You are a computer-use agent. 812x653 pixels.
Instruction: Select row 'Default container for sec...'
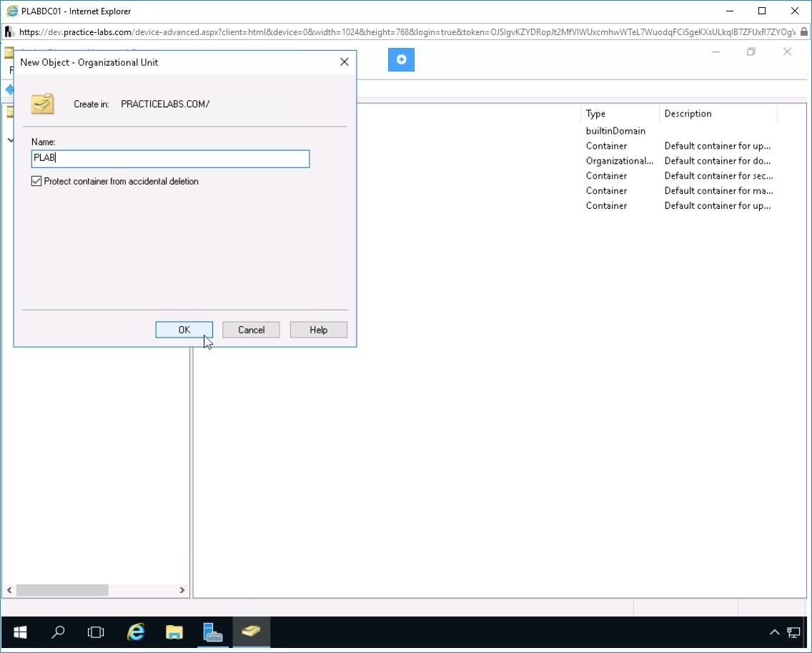[718, 176]
